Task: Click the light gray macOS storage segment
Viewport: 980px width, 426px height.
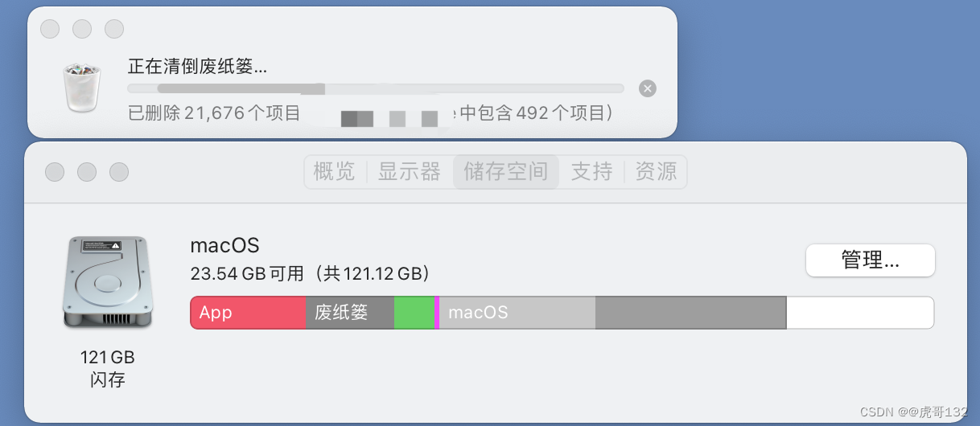Action: point(517,313)
